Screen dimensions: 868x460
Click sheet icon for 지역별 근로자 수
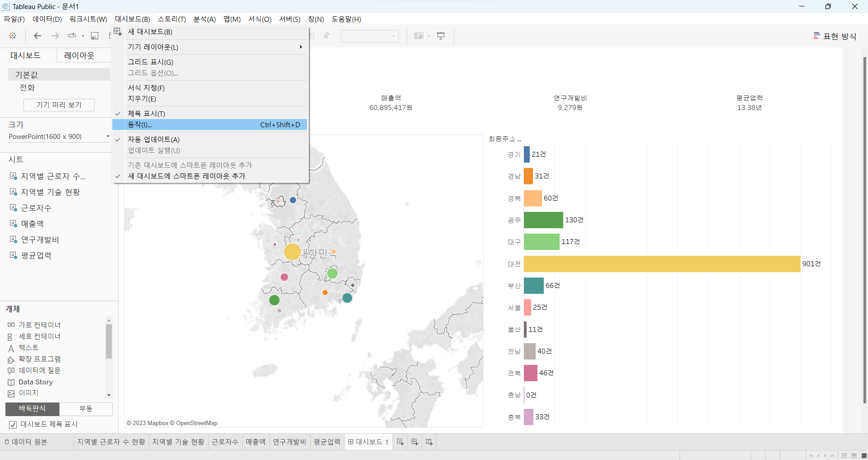pos(14,176)
